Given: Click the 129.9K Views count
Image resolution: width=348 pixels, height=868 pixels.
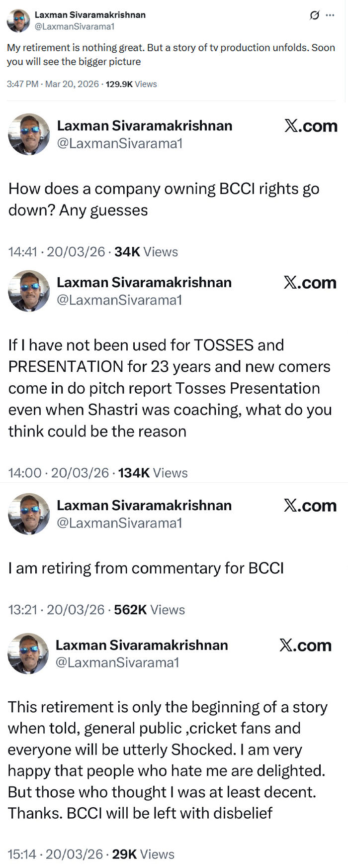Looking at the screenshot, I should (x=131, y=84).
